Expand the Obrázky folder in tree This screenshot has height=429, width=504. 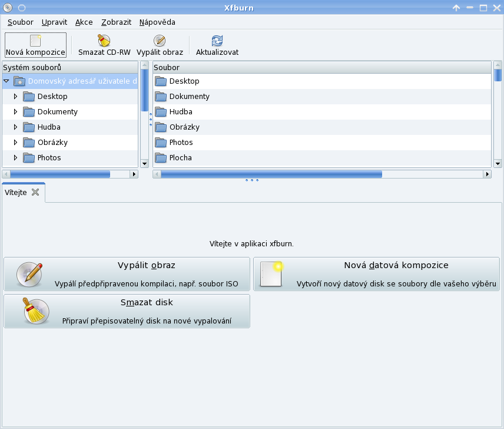tap(15, 142)
